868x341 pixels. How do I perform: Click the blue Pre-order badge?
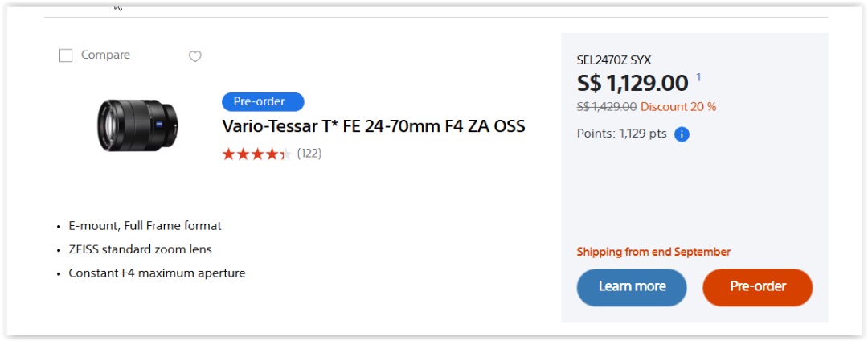[x=263, y=101]
